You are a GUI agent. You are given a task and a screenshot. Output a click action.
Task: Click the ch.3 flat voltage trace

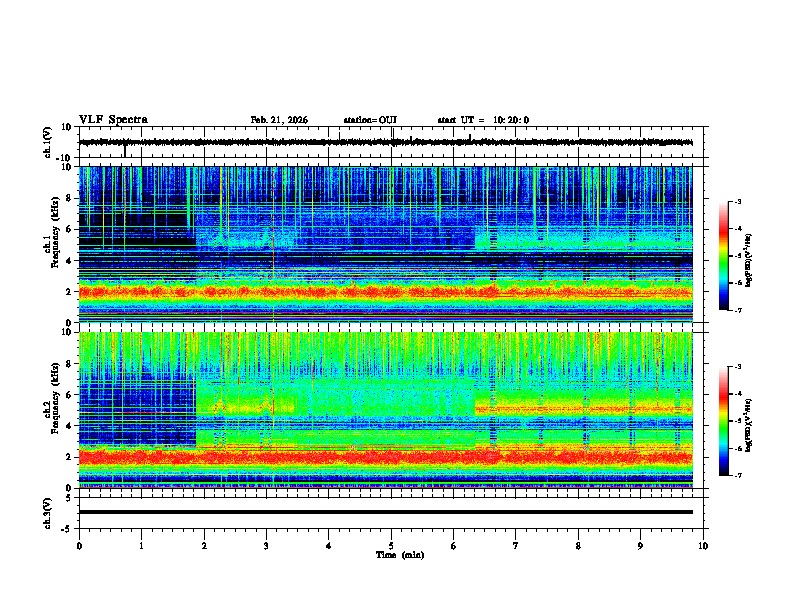[x=386, y=512]
